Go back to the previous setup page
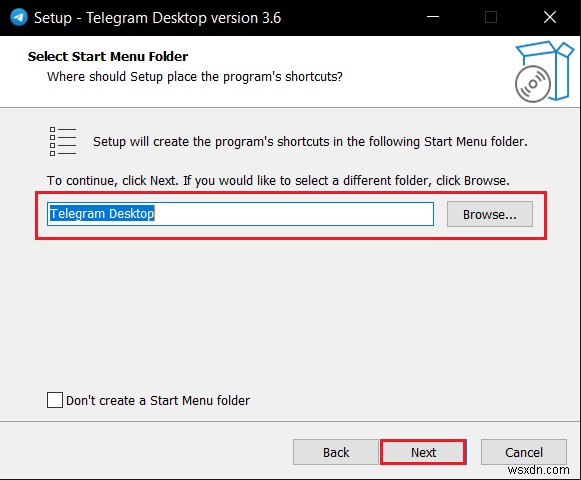This screenshot has height=480, width=581. tap(336, 452)
